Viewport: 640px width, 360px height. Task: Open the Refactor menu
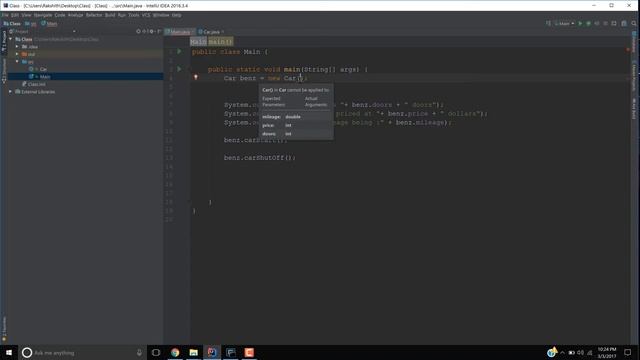tap(94, 15)
